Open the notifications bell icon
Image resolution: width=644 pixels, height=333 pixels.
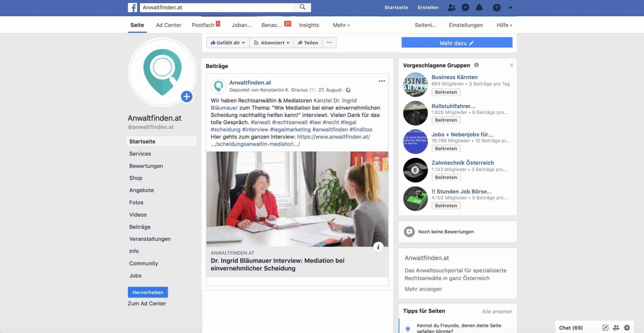click(x=479, y=7)
